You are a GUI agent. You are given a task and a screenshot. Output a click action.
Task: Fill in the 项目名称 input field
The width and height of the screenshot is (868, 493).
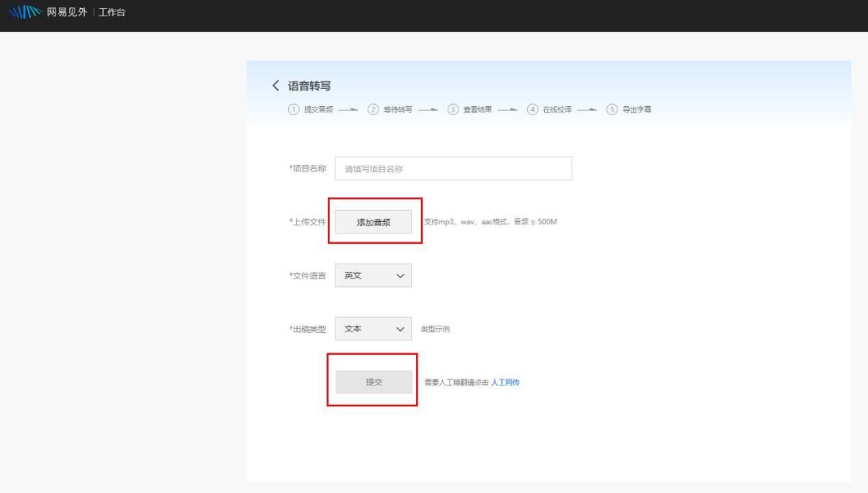click(453, 168)
